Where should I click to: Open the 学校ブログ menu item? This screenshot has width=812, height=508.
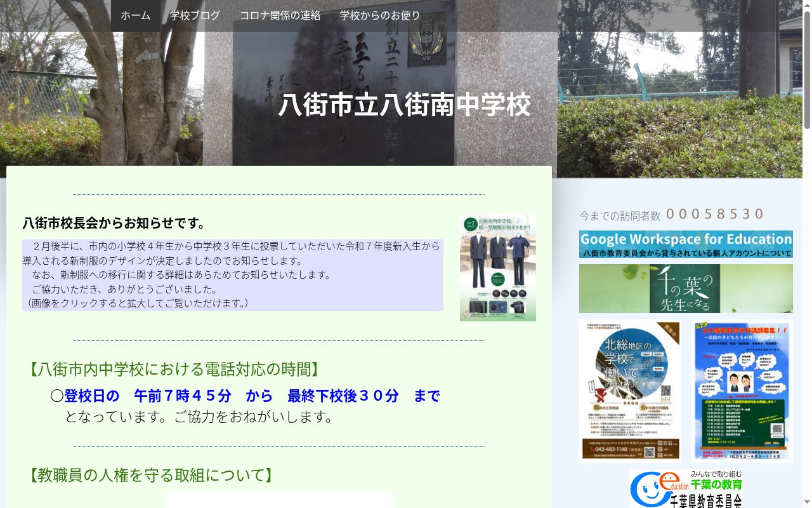pyautogui.click(x=195, y=16)
